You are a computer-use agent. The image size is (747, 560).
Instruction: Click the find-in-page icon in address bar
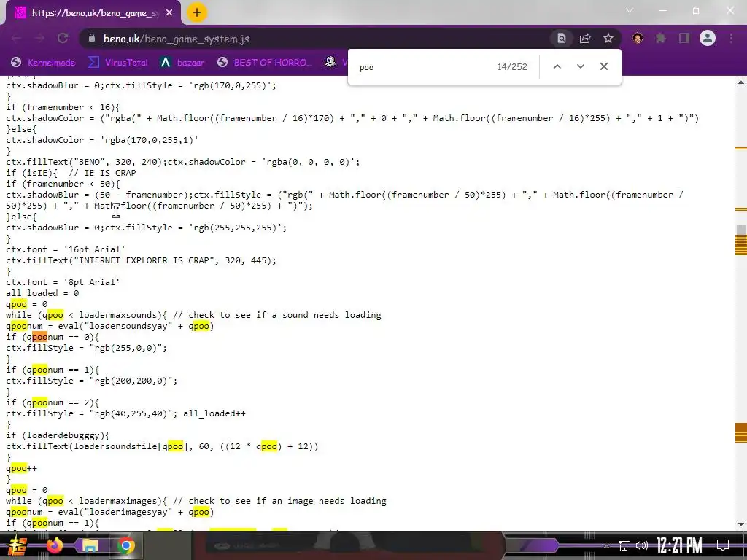[x=562, y=39]
